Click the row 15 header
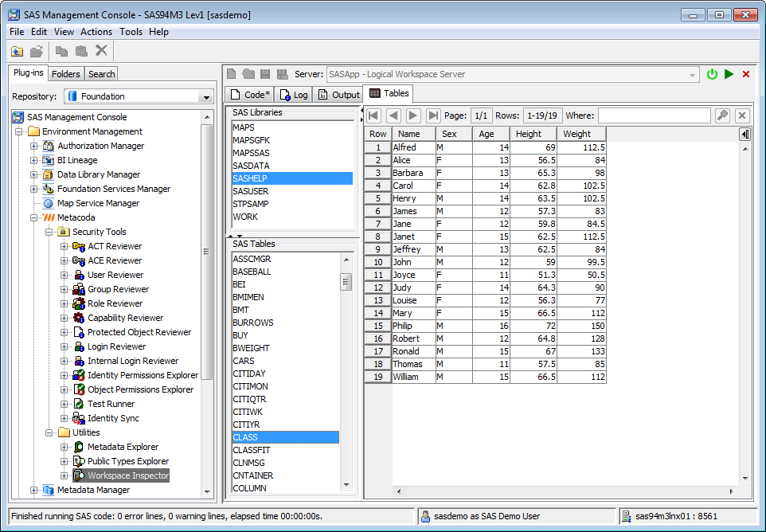 tap(378, 326)
